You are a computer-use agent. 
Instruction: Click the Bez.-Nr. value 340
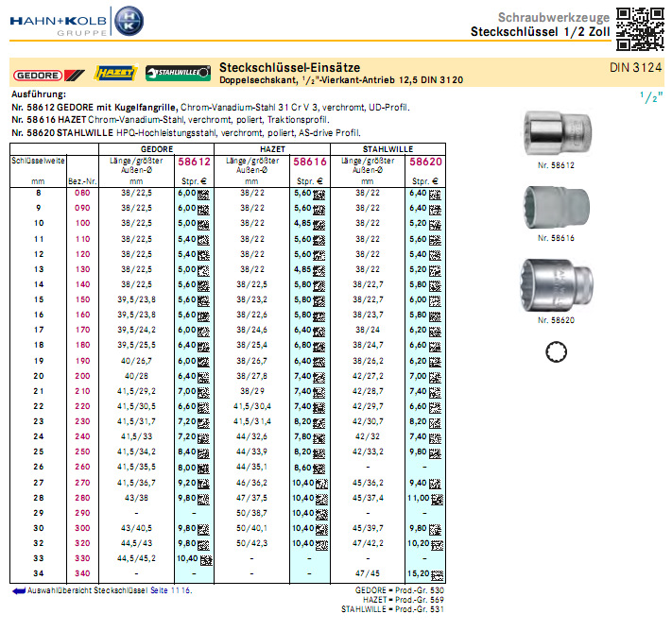pos(82,573)
